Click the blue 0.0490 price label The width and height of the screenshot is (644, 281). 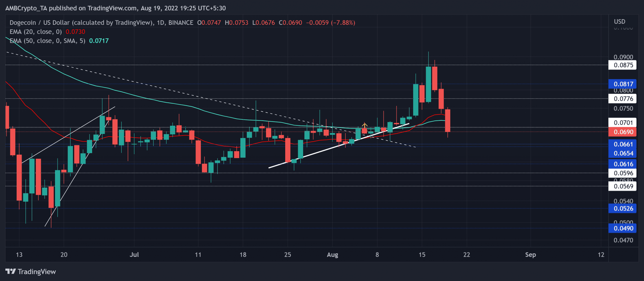pos(623,229)
